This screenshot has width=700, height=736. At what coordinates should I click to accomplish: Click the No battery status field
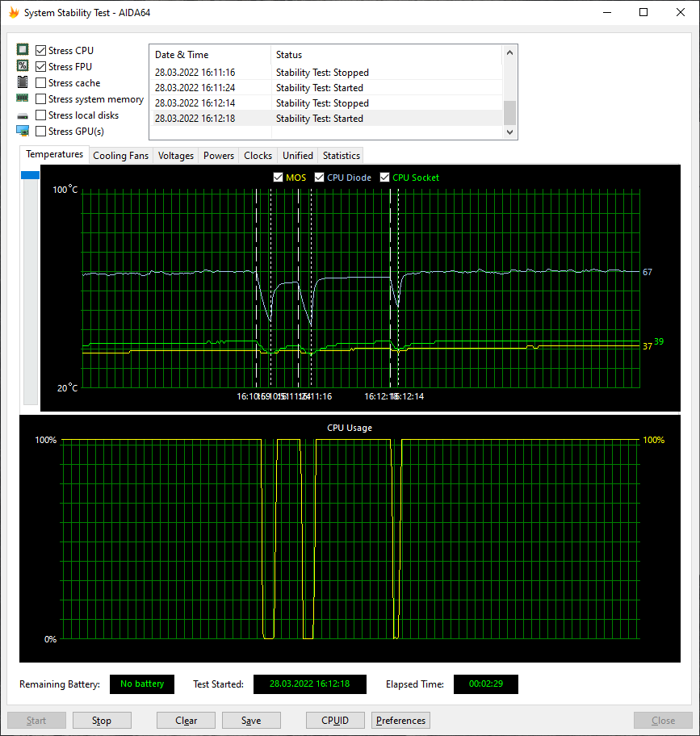coord(142,684)
